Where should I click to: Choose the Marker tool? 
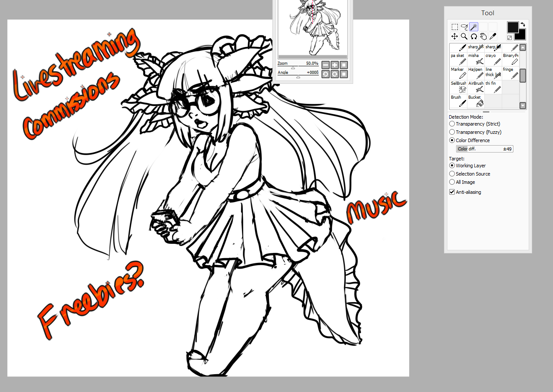[458, 73]
